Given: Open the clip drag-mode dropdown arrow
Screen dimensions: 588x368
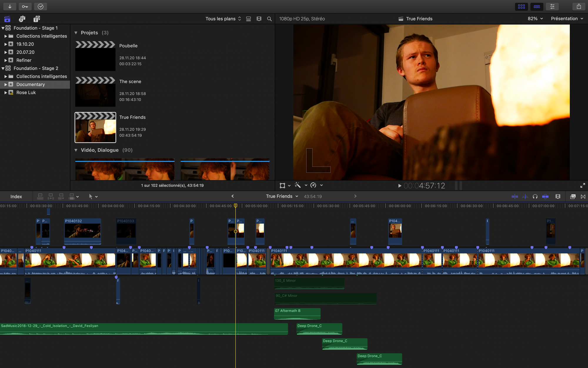Looking at the screenshot, I should [x=78, y=197].
